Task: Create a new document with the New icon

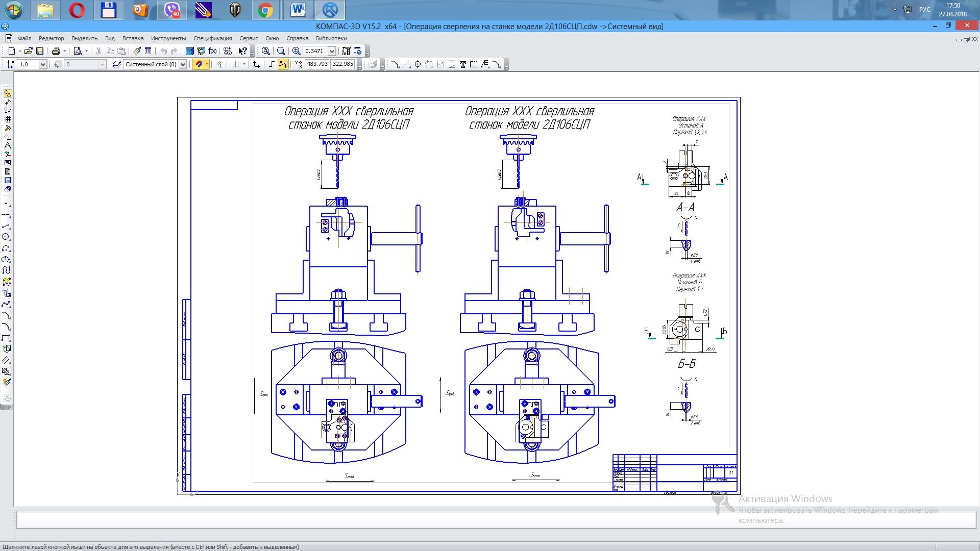Action: pyautogui.click(x=11, y=51)
